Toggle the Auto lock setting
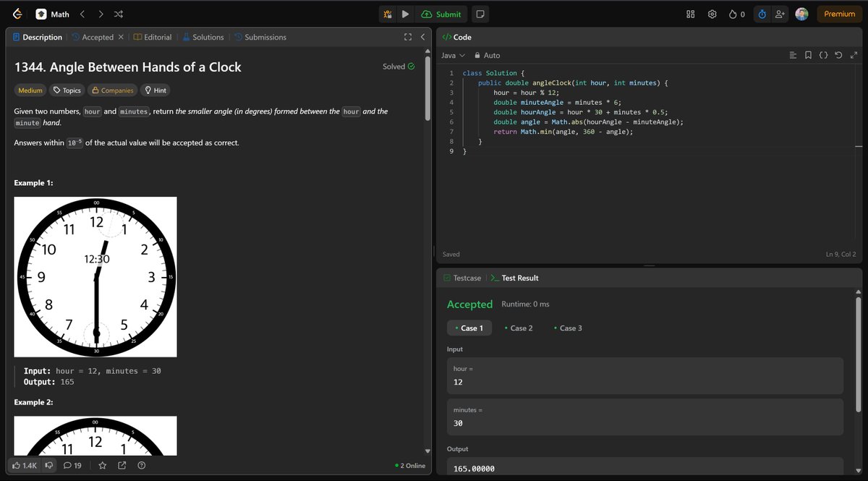Viewport: 868px width, 481px height. [488, 56]
